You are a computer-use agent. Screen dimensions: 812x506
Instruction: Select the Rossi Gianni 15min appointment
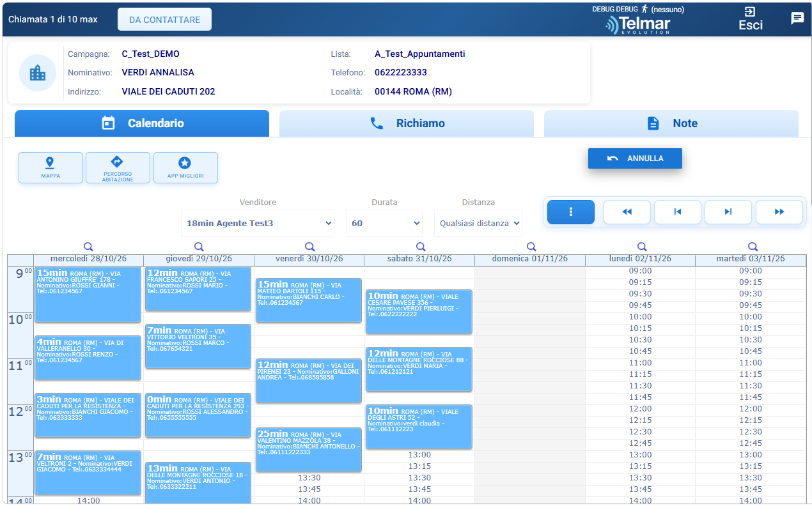pos(88,295)
